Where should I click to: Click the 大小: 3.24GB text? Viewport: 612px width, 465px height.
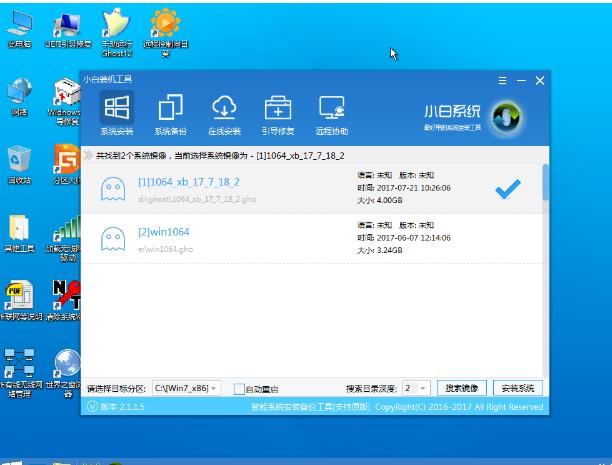tap(380, 251)
